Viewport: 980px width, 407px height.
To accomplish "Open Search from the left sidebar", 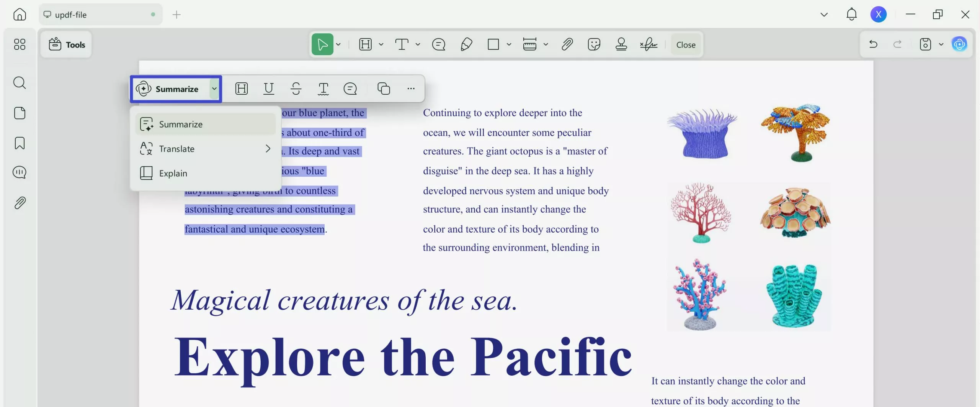I will (20, 82).
